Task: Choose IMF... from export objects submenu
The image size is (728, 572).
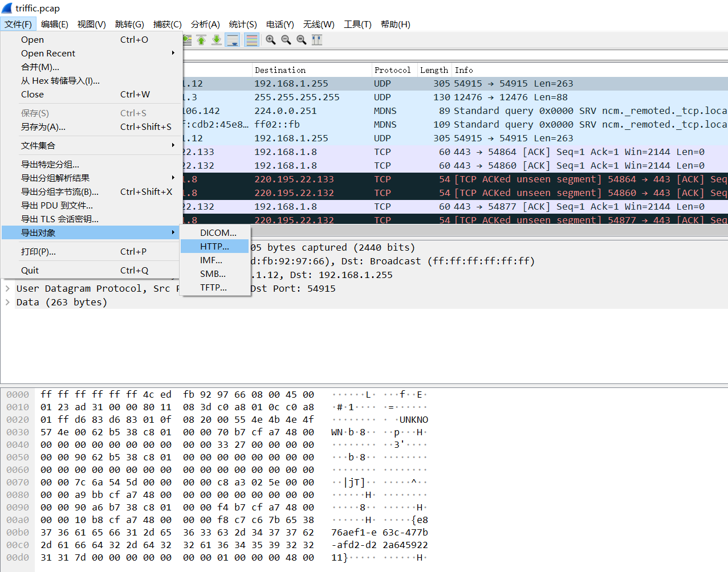Action: coord(215,260)
